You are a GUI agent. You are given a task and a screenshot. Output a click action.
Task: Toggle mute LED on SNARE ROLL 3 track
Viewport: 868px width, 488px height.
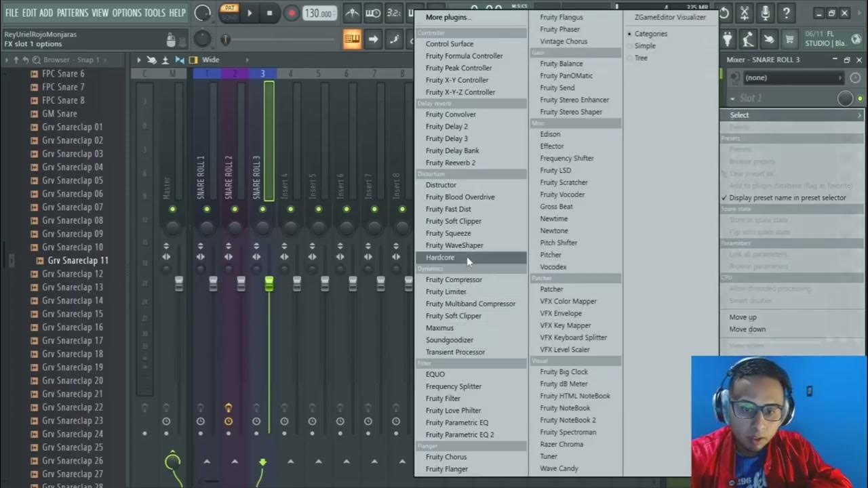click(x=262, y=209)
